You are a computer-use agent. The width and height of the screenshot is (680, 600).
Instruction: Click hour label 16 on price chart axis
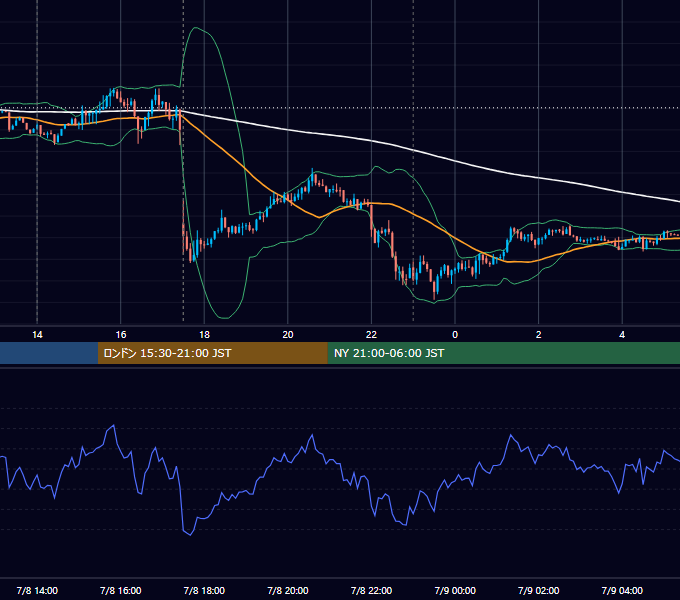[121, 335]
